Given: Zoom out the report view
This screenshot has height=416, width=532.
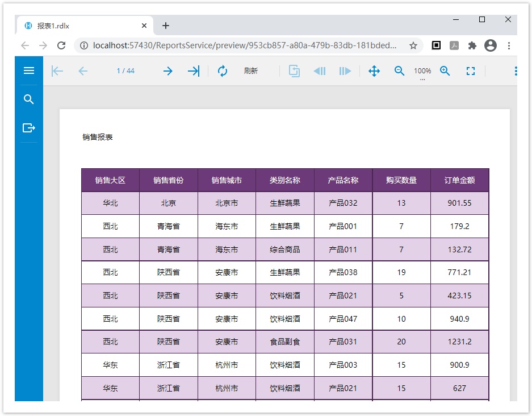Looking at the screenshot, I should (399, 71).
